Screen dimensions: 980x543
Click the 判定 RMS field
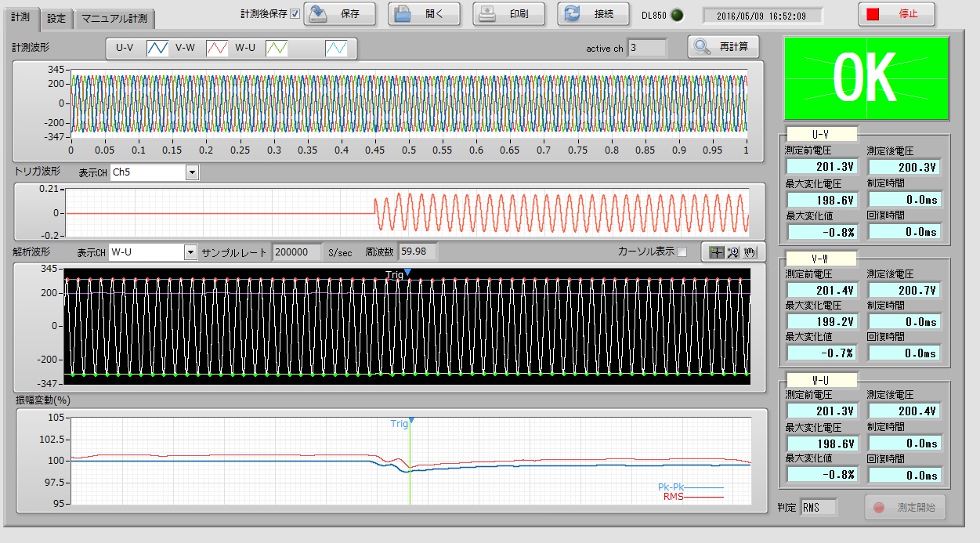pos(819,508)
